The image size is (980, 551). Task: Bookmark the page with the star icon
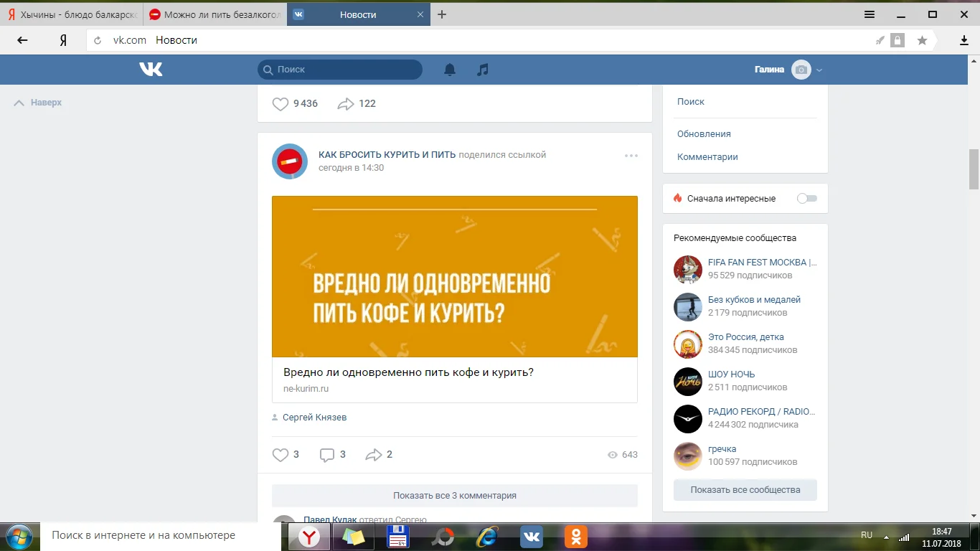coord(922,41)
